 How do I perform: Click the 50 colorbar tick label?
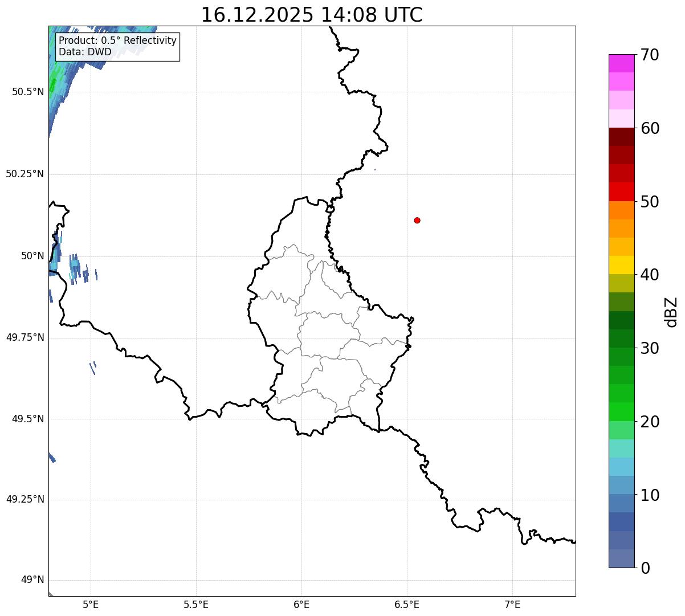click(x=650, y=202)
